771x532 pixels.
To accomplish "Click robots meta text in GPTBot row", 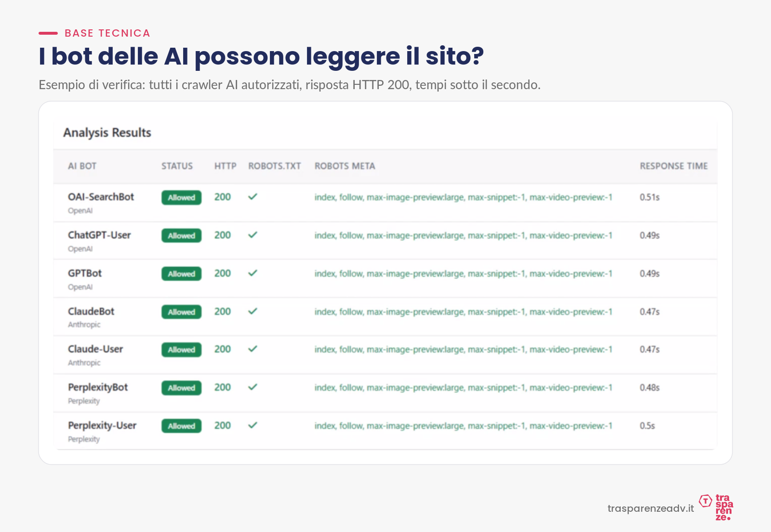I will click(464, 273).
